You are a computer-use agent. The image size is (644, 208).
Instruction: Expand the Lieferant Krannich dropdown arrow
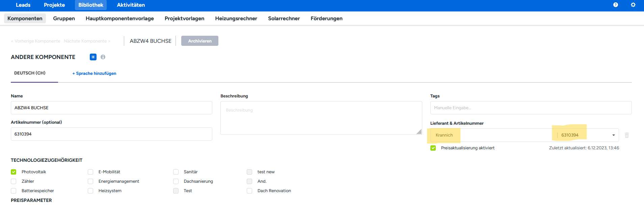[x=613, y=135]
